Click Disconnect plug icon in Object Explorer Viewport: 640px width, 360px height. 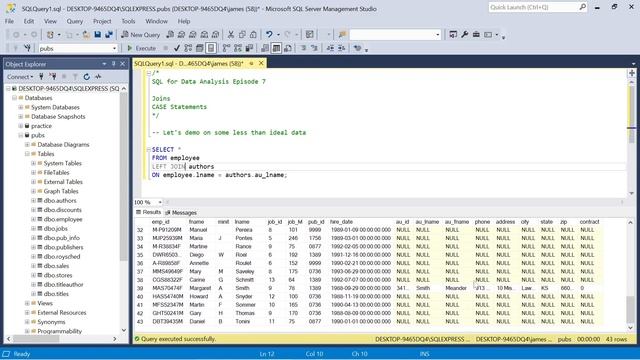point(53,76)
